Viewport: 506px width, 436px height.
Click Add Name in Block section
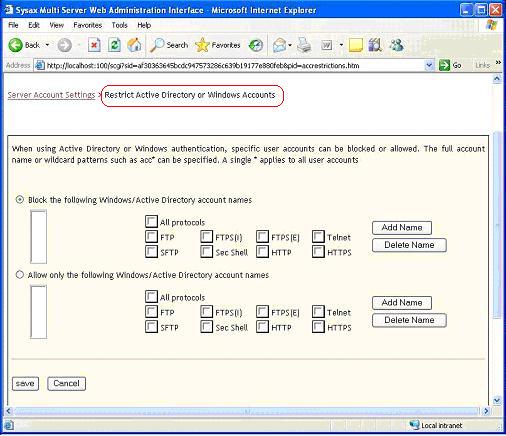(402, 228)
